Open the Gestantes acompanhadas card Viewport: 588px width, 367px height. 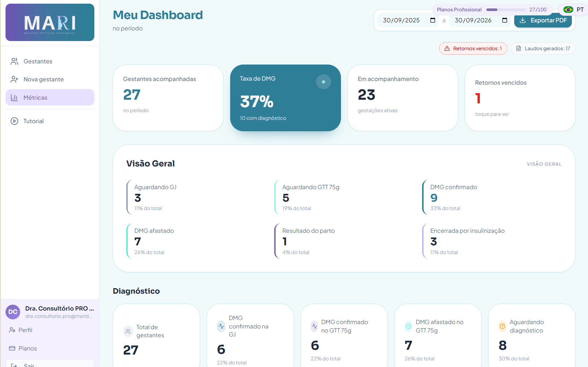click(x=168, y=98)
